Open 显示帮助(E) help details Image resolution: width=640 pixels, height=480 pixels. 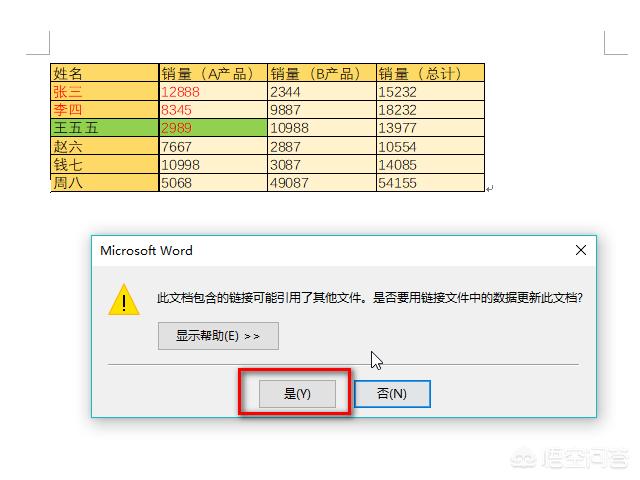pyautogui.click(x=218, y=336)
